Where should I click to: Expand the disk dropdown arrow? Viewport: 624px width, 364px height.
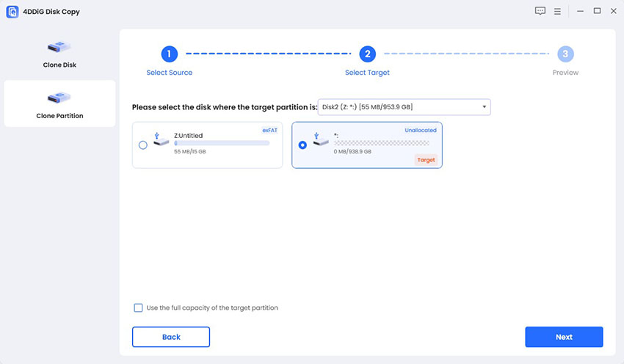pos(485,107)
